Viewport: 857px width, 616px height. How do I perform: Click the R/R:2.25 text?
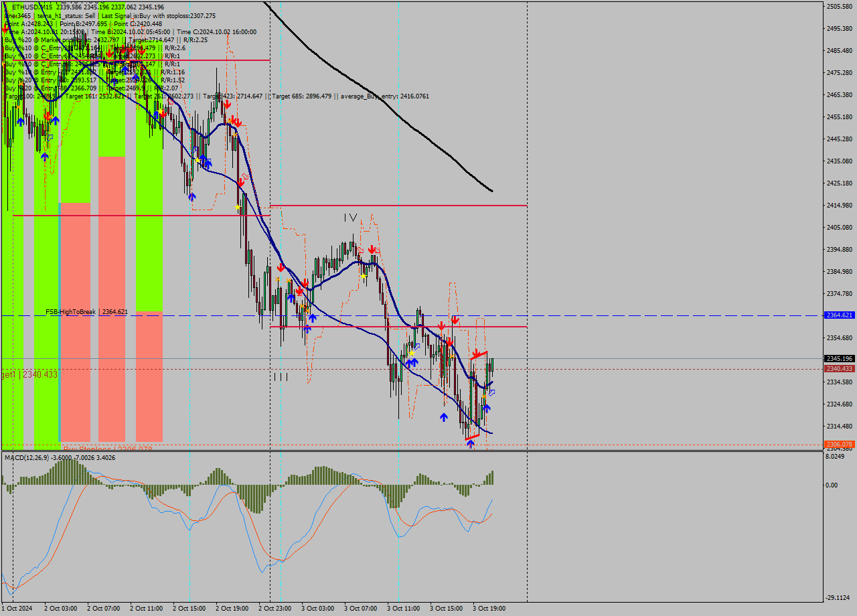click(194, 40)
